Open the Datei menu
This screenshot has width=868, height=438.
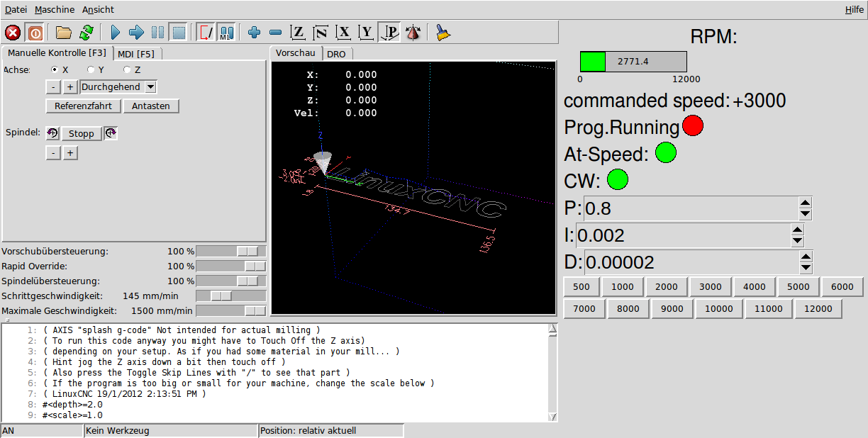[16, 10]
